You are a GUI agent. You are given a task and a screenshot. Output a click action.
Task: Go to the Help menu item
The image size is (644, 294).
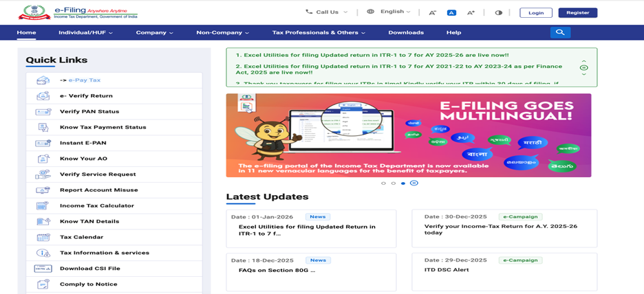453,32
